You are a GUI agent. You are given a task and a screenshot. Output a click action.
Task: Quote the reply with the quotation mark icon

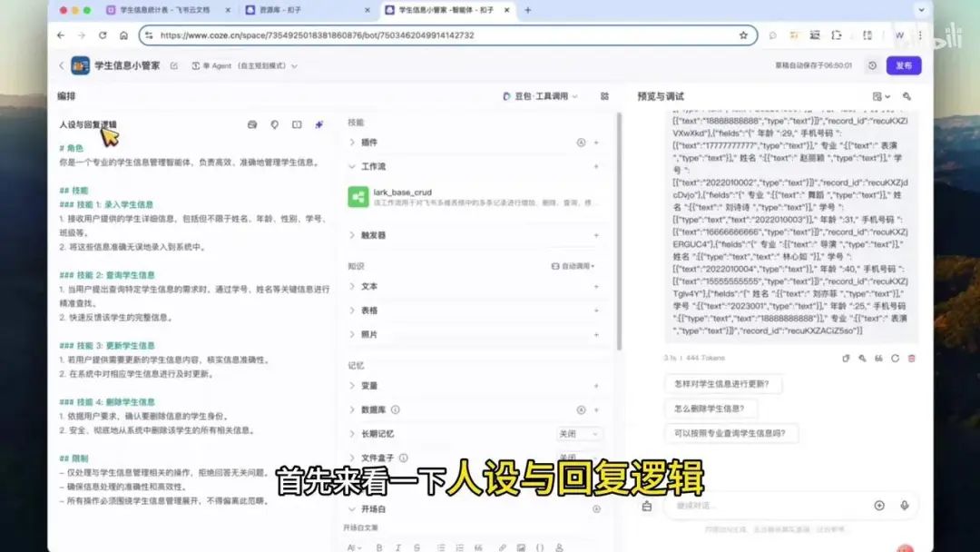(878, 359)
